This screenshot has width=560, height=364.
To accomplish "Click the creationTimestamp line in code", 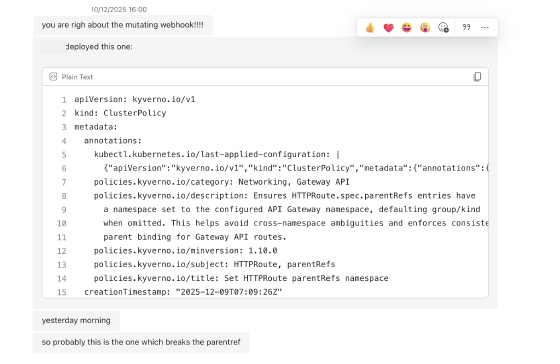I will [183, 292].
